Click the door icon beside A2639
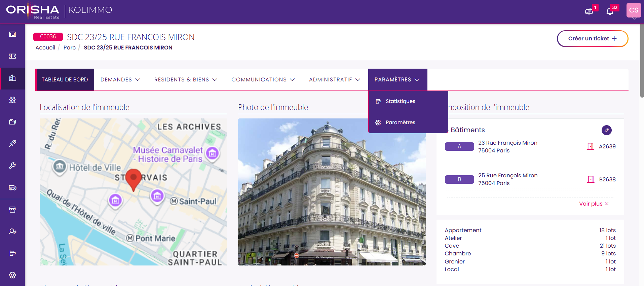644x286 pixels. coord(591,146)
